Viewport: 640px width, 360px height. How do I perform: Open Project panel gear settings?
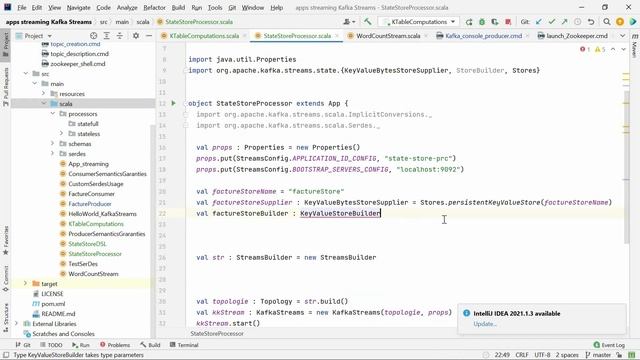136,36
